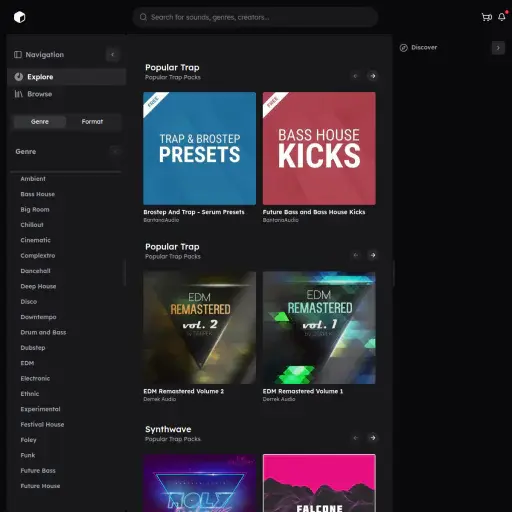This screenshot has width=512, height=512.
Task: Open EDM Remastered vol. 1 cover
Action: click(x=319, y=328)
